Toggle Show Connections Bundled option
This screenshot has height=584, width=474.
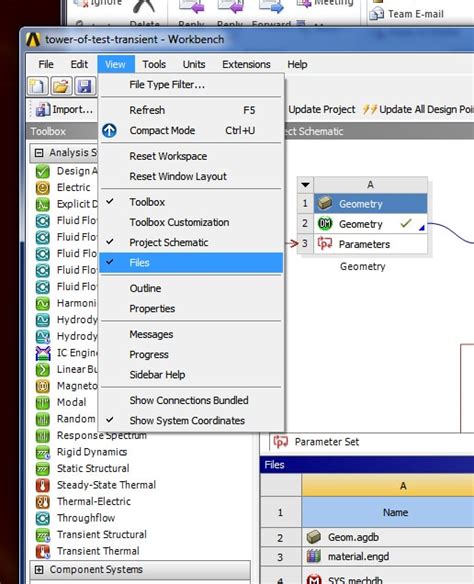[x=191, y=400]
